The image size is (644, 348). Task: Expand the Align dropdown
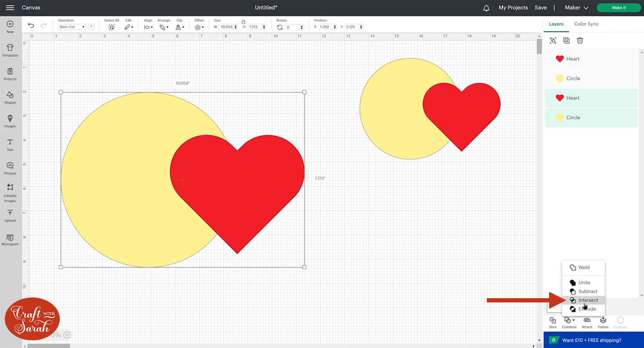[x=148, y=27]
